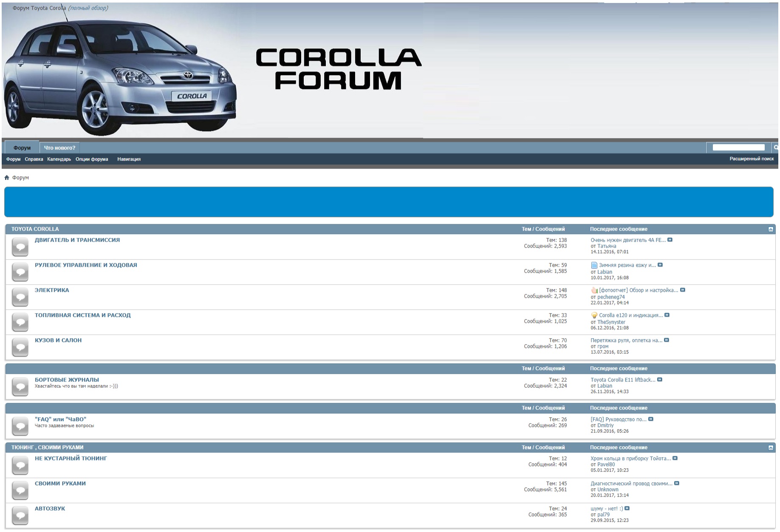Viewport: 780px width, 532px height.
Task: Click the home icon in breadcrumb
Action: [x=7, y=178]
